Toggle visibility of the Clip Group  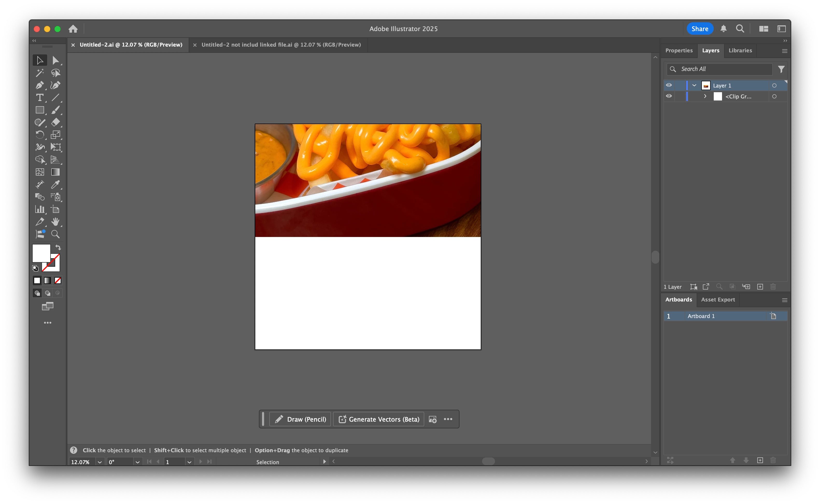[669, 96]
